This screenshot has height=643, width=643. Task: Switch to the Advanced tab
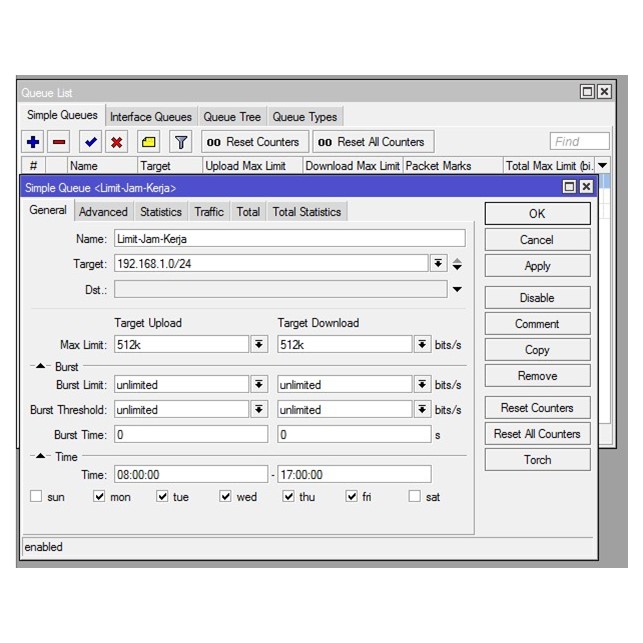103,212
